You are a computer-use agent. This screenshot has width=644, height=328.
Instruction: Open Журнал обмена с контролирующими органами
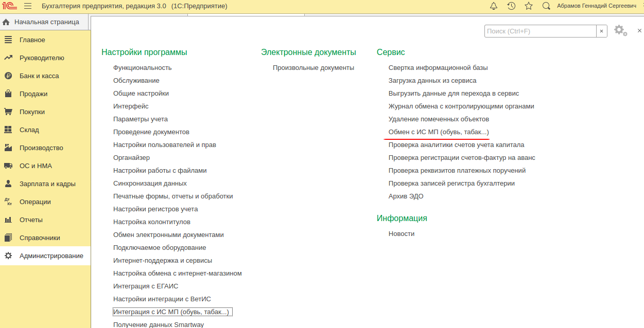[461, 106]
